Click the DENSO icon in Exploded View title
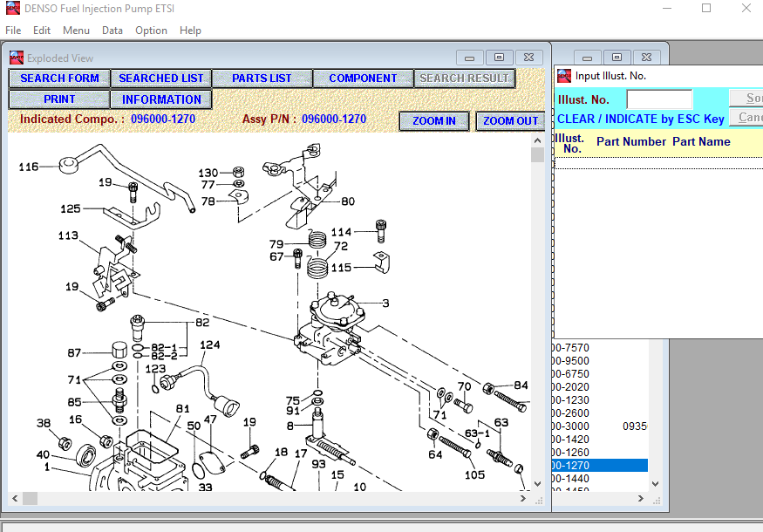763x532 pixels. pos(17,58)
